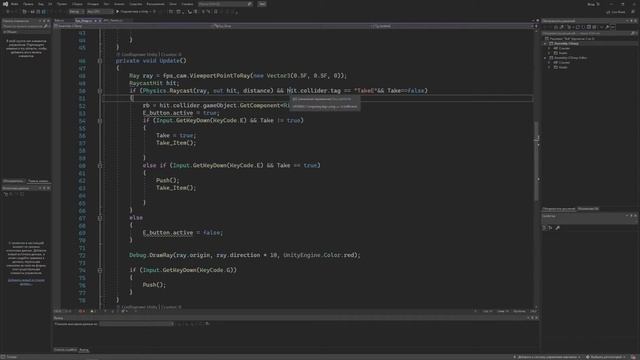Collapse the else block fold toggle

[100, 218]
